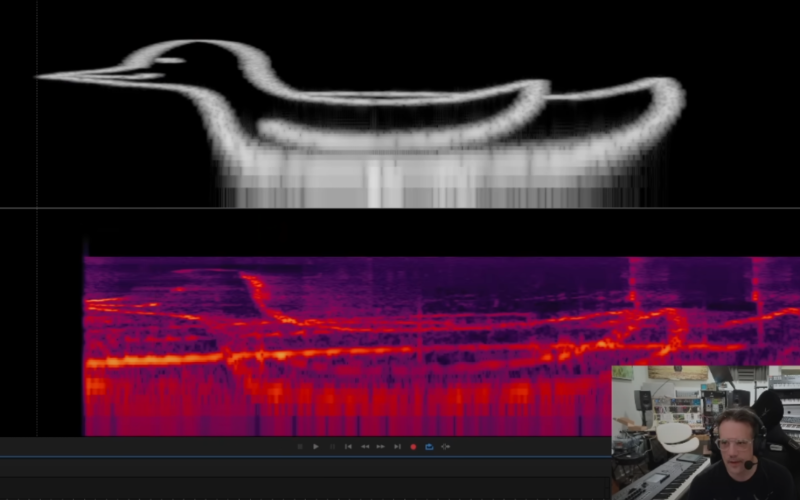
Task: Click the Stop button in transport bar
Action: [300, 446]
